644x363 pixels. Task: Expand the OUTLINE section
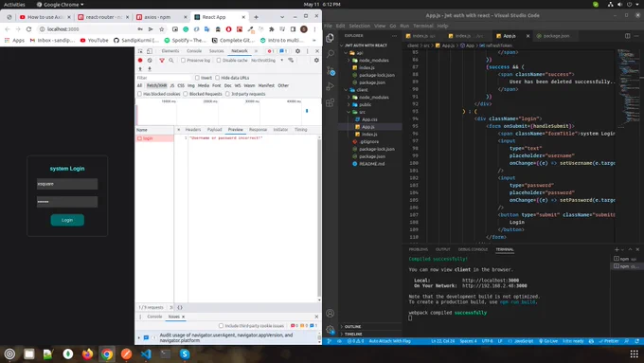point(352,326)
